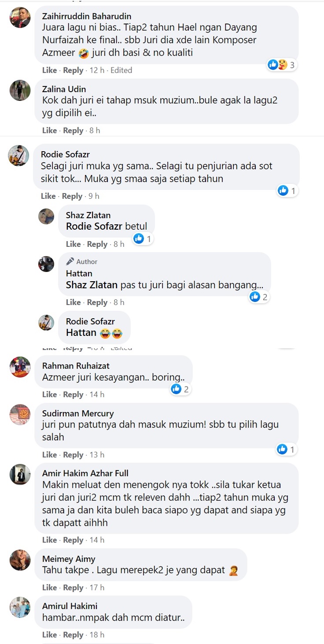The height and width of the screenshot is (644, 324).
Task: Open the Edited history link
Action: click(121, 70)
